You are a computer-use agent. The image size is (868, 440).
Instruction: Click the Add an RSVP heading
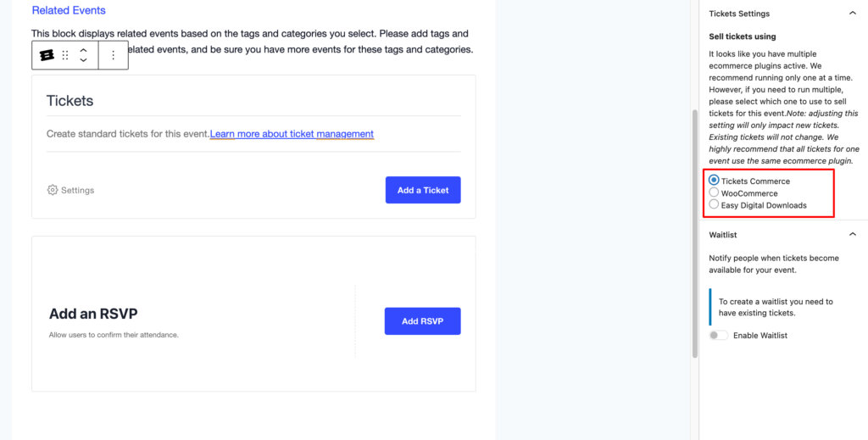[93, 314]
